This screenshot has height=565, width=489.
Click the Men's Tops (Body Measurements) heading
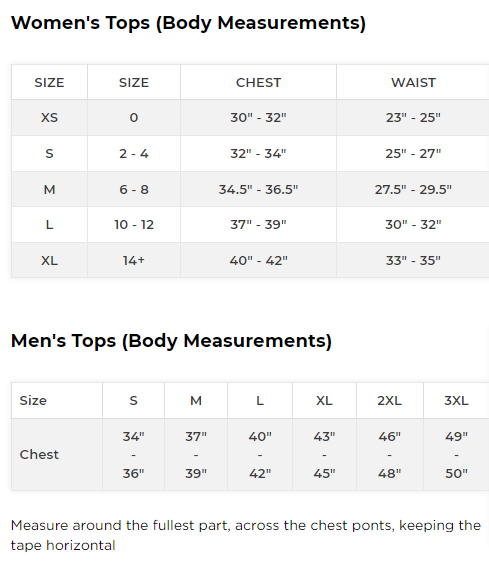point(171,341)
